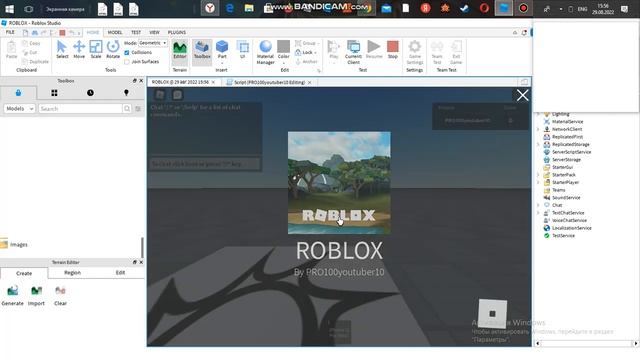Open the FILE menu
Viewport: 640px width, 360px height.
(10, 32)
